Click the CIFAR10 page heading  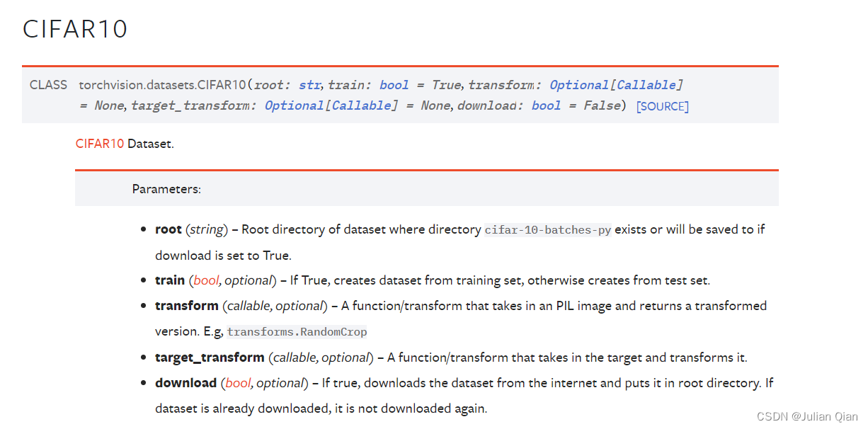pyautogui.click(x=75, y=29)
